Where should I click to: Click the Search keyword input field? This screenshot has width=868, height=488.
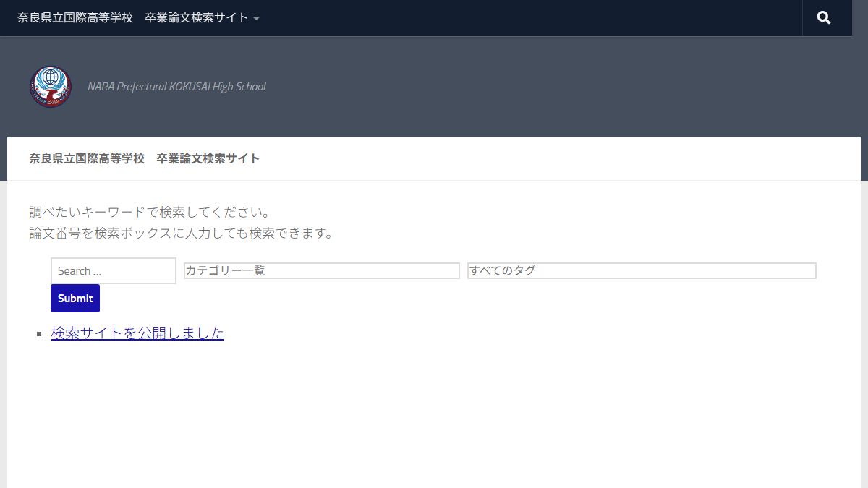(114, 271)
